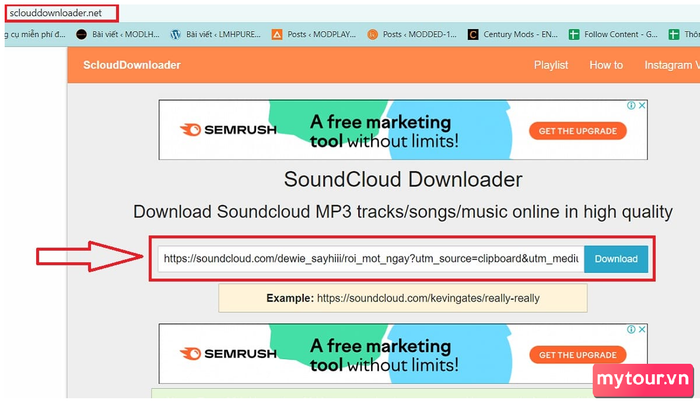This screenshot has height=405, width=700.
Task: Click the WordPress icon of the LMHPURE bookmark
Action: point(176,34)
